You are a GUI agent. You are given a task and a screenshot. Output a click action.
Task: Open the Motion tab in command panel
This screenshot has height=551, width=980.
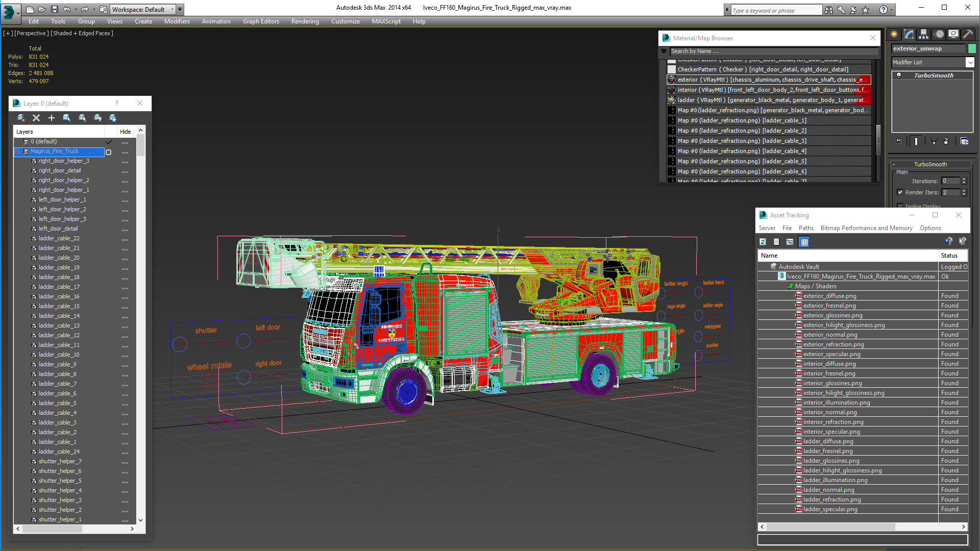(939, 34)
